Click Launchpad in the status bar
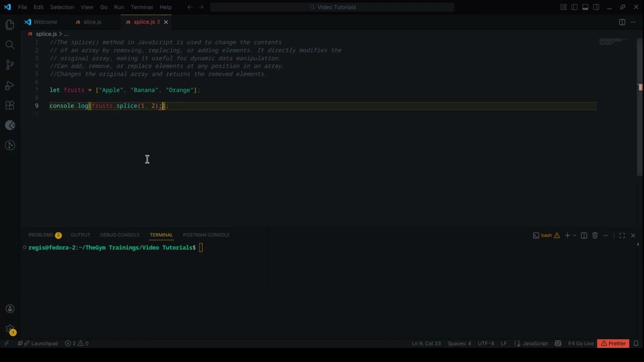Viewport: 644px width, 362px height. (x=38, y=343)
